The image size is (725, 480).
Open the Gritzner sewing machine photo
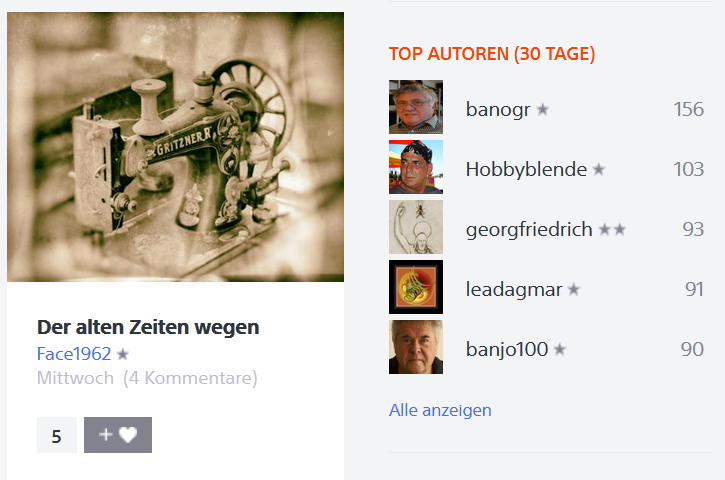pos(175,147)
